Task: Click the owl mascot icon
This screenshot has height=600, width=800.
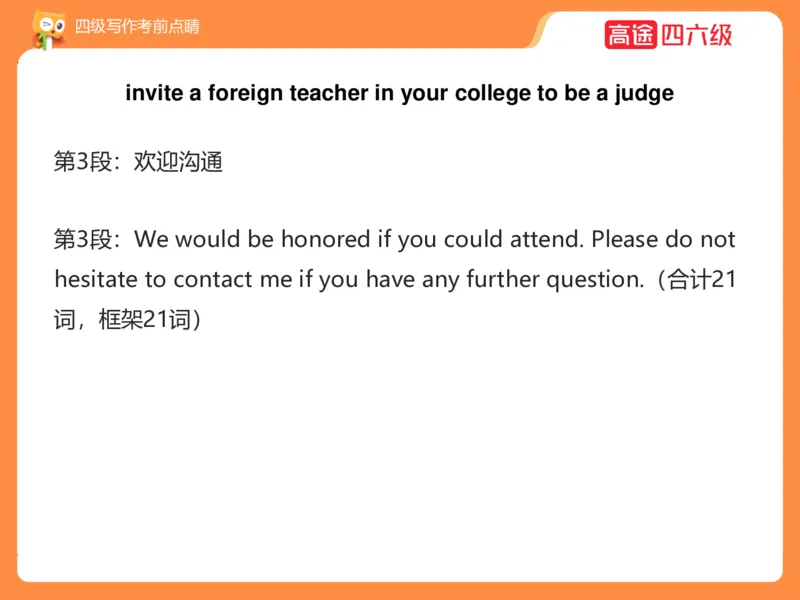Action: 45,29
